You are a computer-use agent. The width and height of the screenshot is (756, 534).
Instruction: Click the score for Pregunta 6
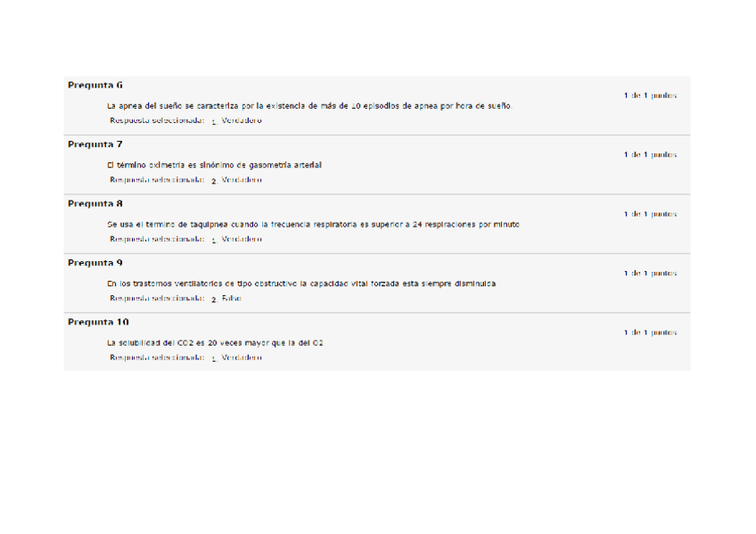pyautogui.click(x=651, y=95)
